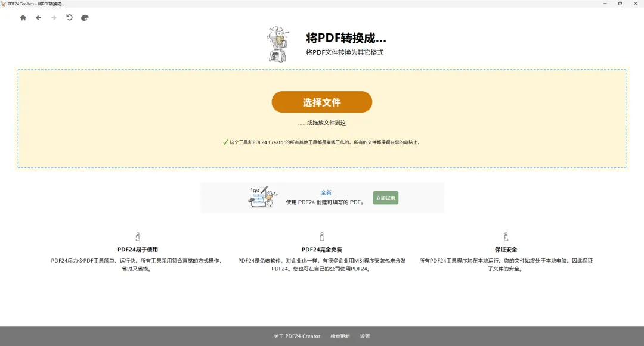This screenshot has width=644, height=346.
Task: Click the 选择文件 button
Action: [x=322, y=102]
